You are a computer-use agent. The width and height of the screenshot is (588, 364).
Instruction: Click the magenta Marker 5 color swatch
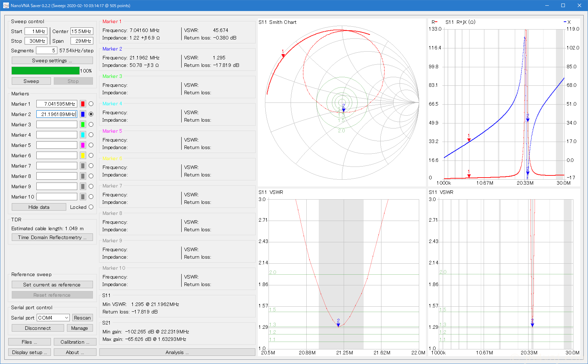coord(83,145)
